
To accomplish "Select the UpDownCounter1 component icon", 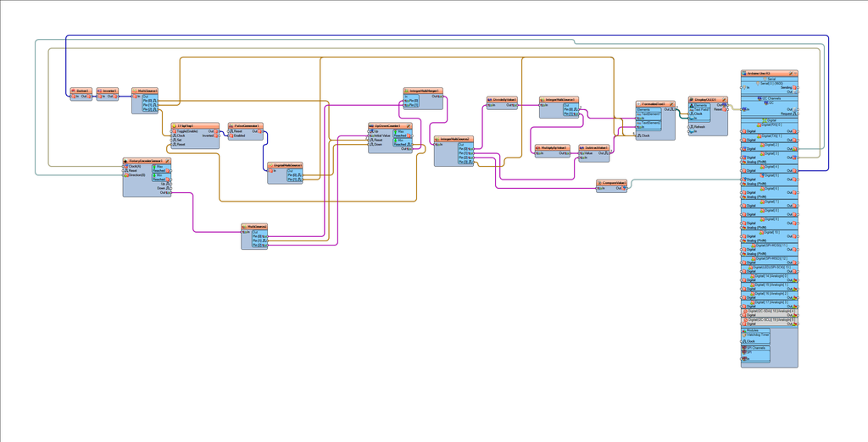I will coord(372,126).
